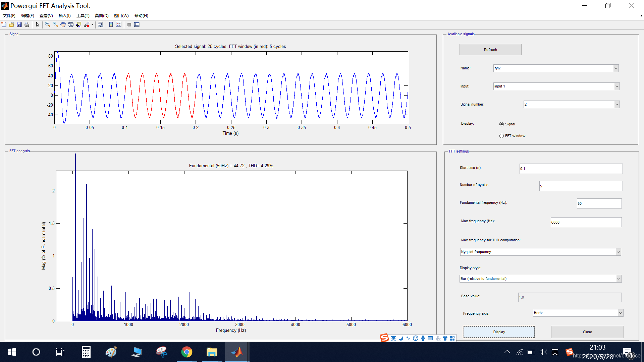The width and height of the screenshot is (644, 362).
Task: Open the 工具(T) menu
Action: coord(83,15)
